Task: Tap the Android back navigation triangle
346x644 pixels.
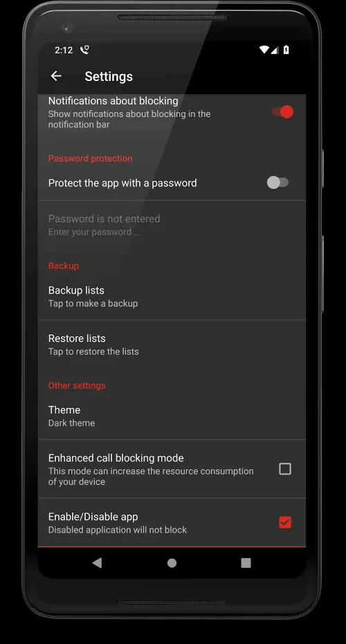Action: click(x=97, y=563)
